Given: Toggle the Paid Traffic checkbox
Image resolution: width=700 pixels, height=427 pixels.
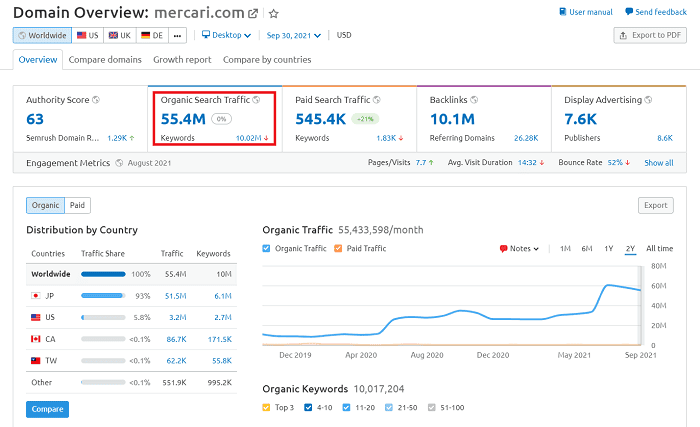Looking at the screenshot, I should (338, 248).
